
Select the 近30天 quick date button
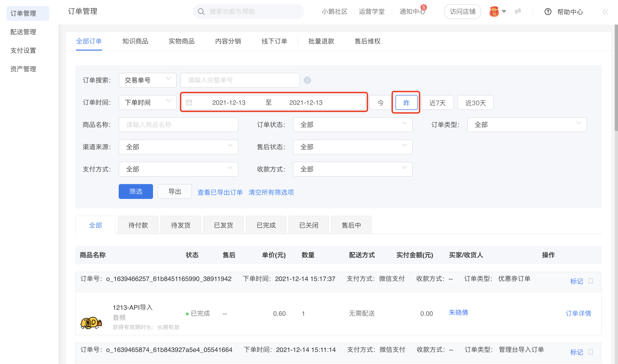[475, 102]
